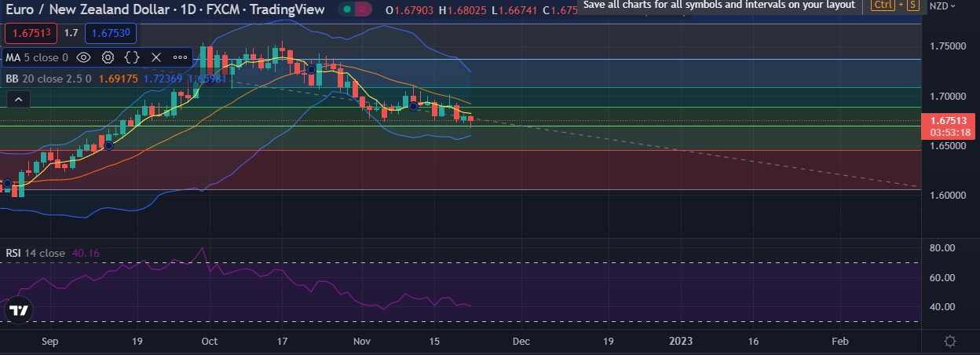Remove the MA indicator with X
This screenshot has width=980, height=355.
pyautogui.click(x=155, y=57)
